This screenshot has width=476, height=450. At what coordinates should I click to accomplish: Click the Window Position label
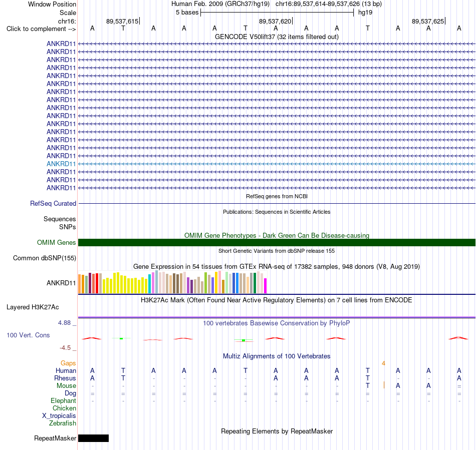click(x=52, y=4)
